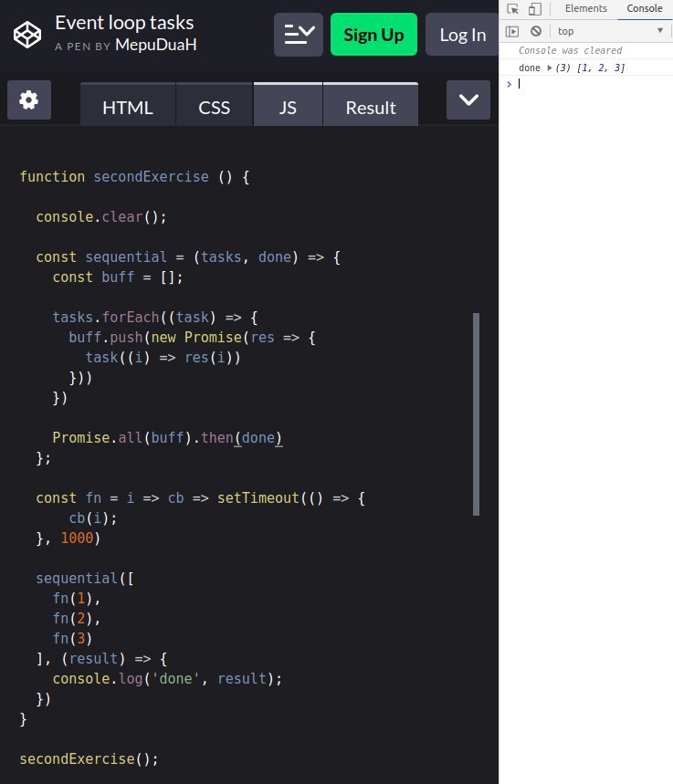This screenshot has width=673, height=784.
Task: Focus the console prompt input
Action: (x=593, y=84)
